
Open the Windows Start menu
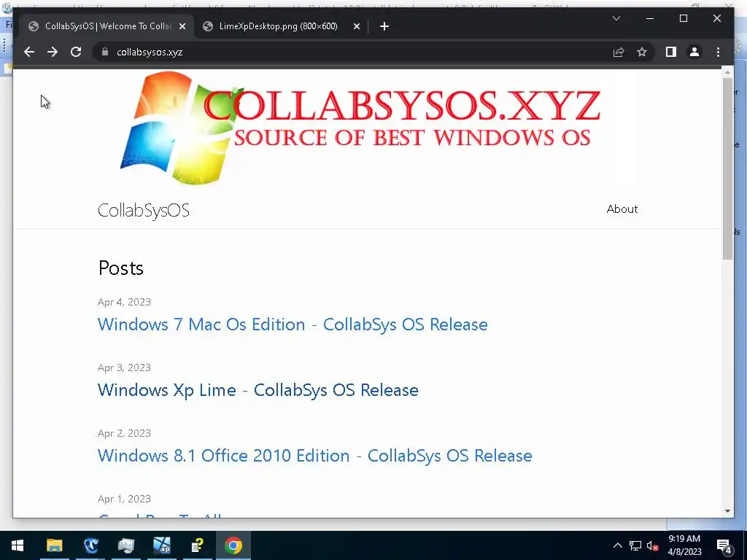pos(18,545)
